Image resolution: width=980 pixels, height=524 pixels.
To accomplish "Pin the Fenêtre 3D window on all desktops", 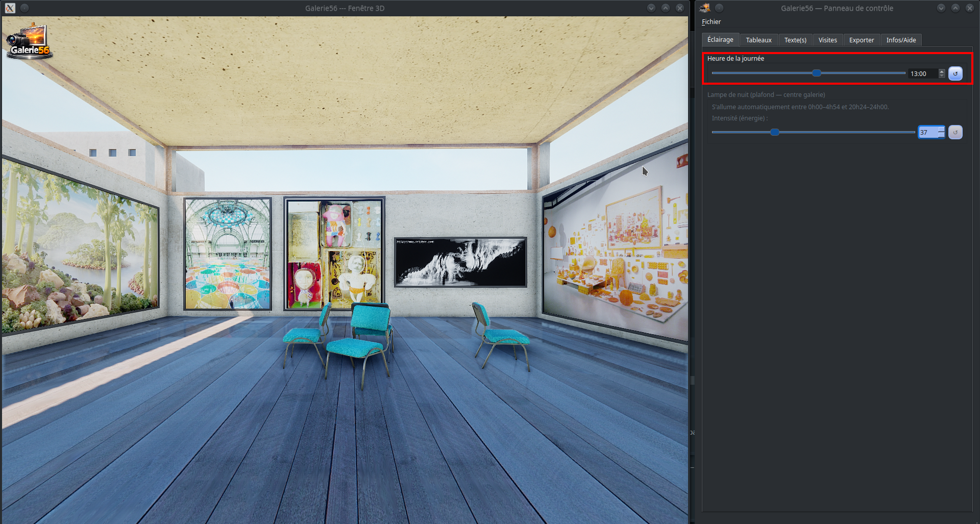I will pos(24,8).
